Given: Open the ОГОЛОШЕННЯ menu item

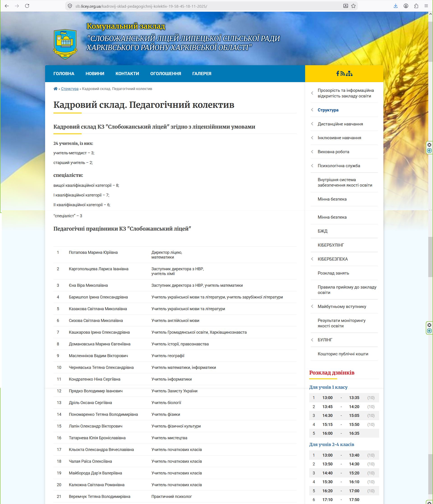Looking at the screenshot, I should pos(166,74).
